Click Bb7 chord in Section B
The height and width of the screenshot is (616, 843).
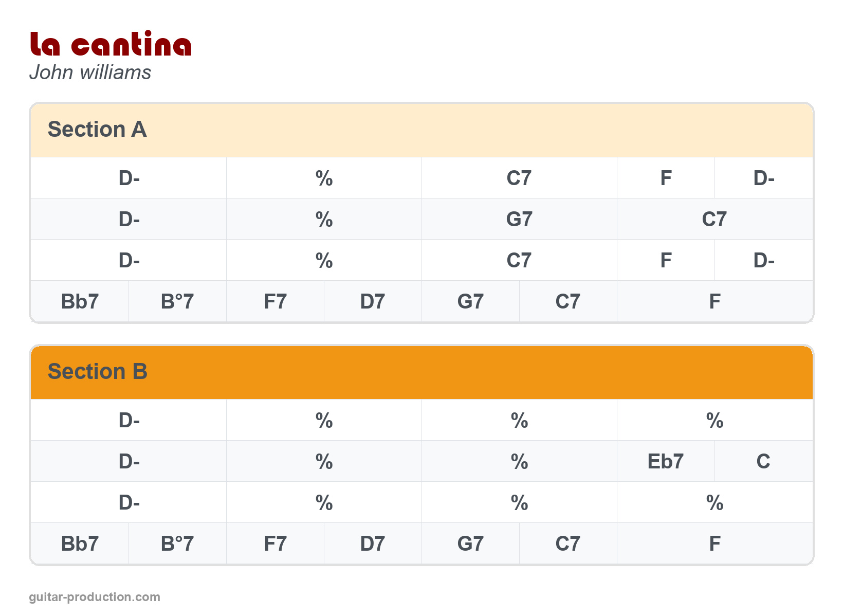(x=80, y=543)
